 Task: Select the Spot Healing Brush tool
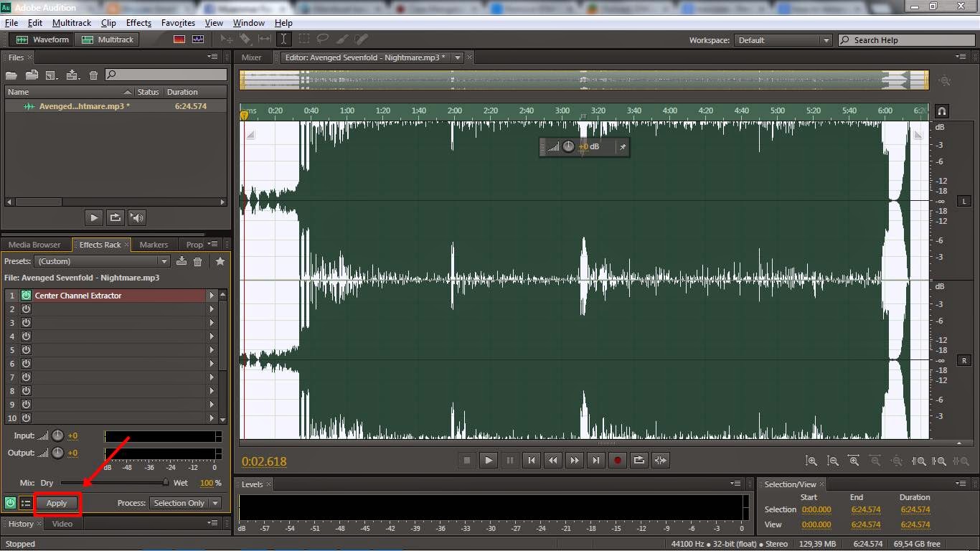361,39
